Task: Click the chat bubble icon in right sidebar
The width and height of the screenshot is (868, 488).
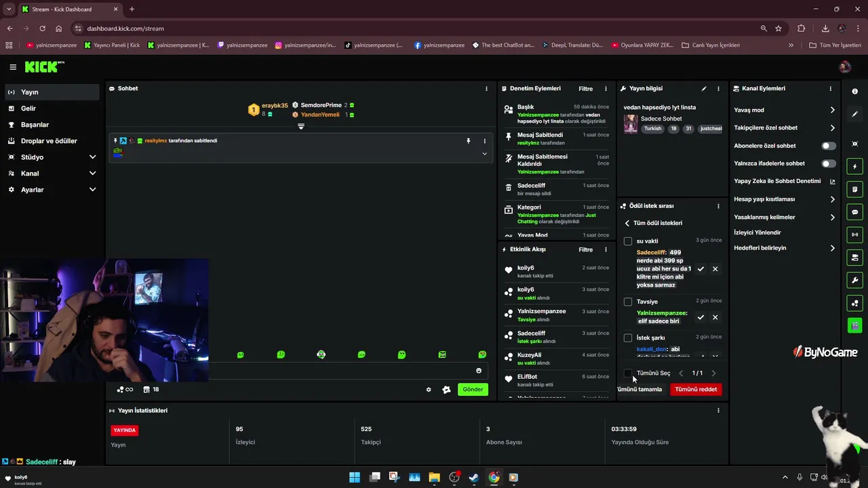Action: pyautogui.click(x=854, y=212)
